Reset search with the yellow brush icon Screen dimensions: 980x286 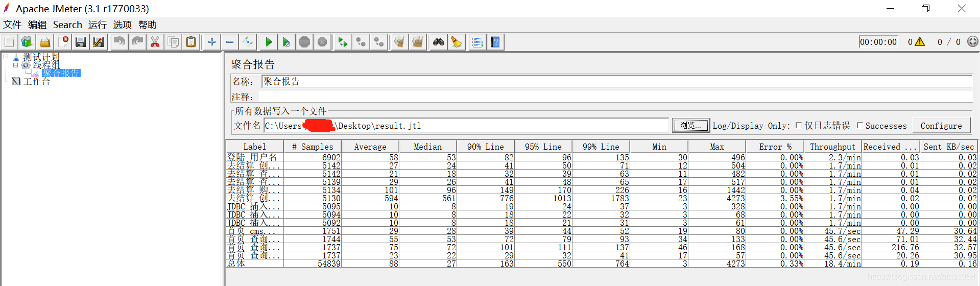[x=456, y=42]
